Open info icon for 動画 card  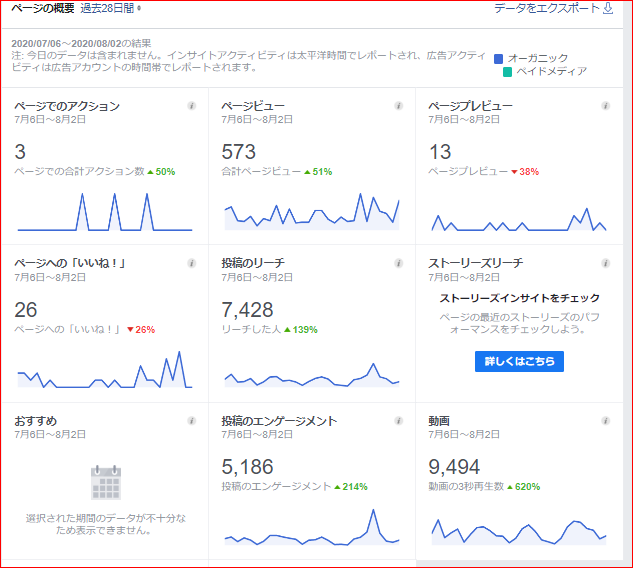point(606,421)
